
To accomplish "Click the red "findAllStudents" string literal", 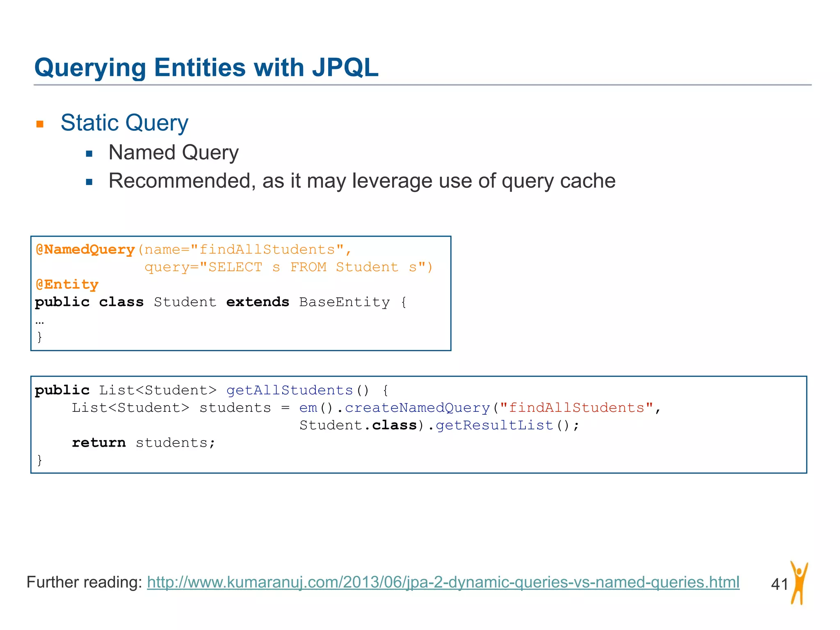I will (576, 408).
